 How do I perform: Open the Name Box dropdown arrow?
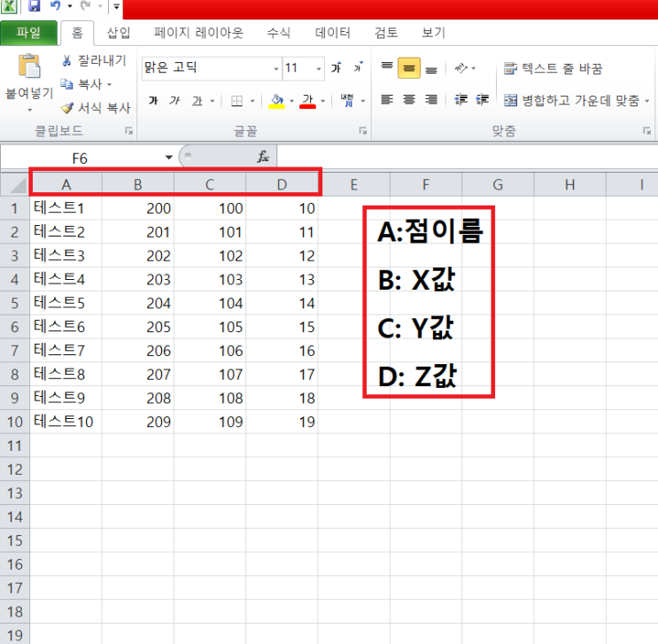pos(168,158)
